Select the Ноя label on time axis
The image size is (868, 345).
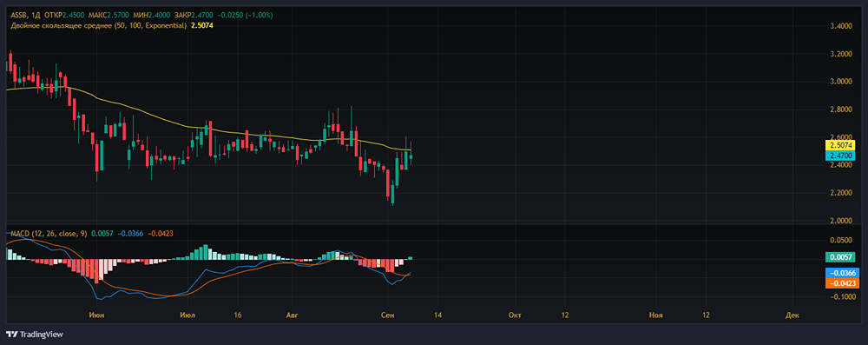point(656,315)
